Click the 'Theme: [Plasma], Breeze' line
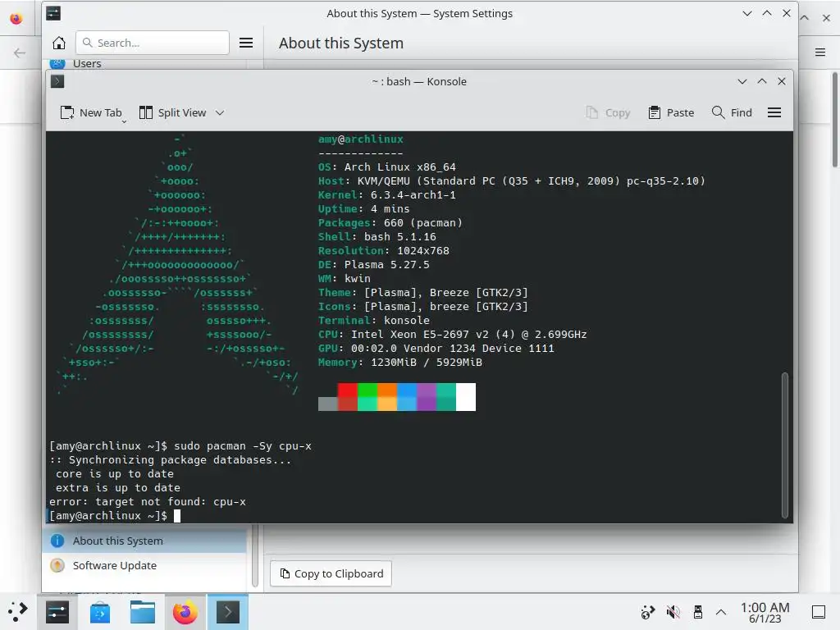 coord(423,293)
